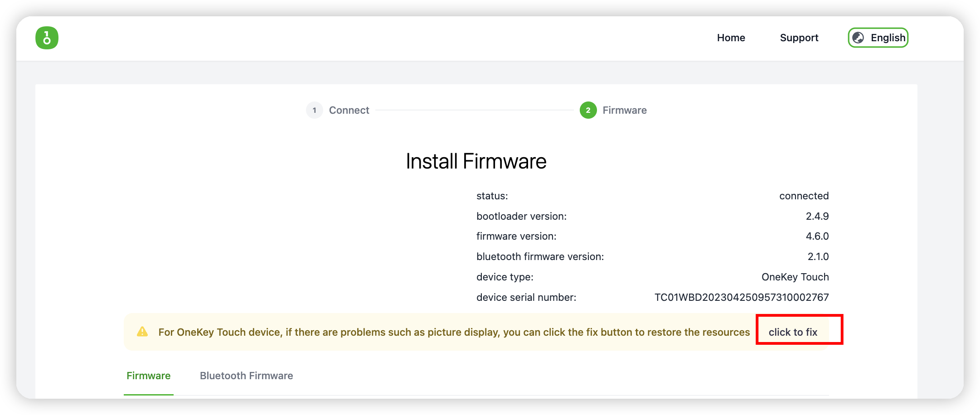Viewport: 980px width, 415px height.
Task: Click the "status:" label
Action: 492,196
